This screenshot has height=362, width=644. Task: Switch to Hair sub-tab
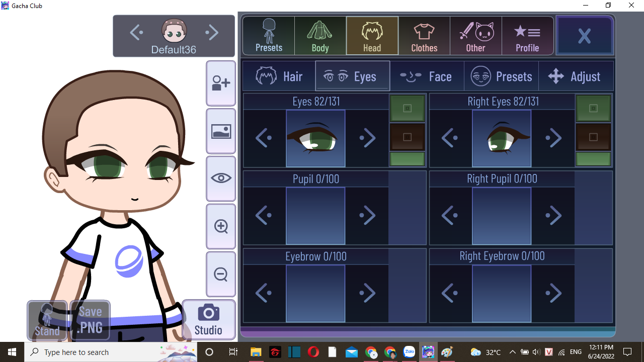[x=279, y=76]
